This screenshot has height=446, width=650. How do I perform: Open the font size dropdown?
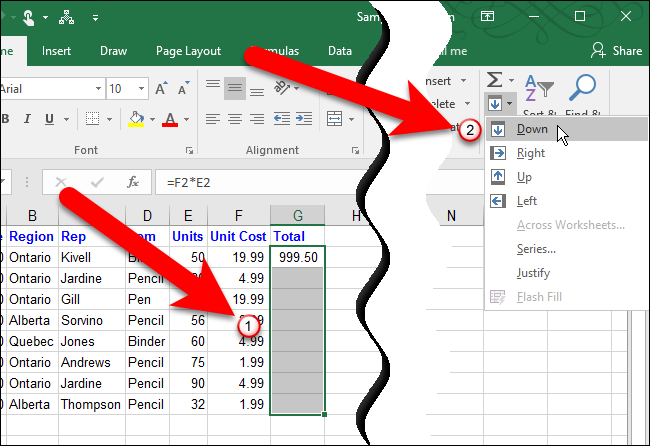pos(141,88)
